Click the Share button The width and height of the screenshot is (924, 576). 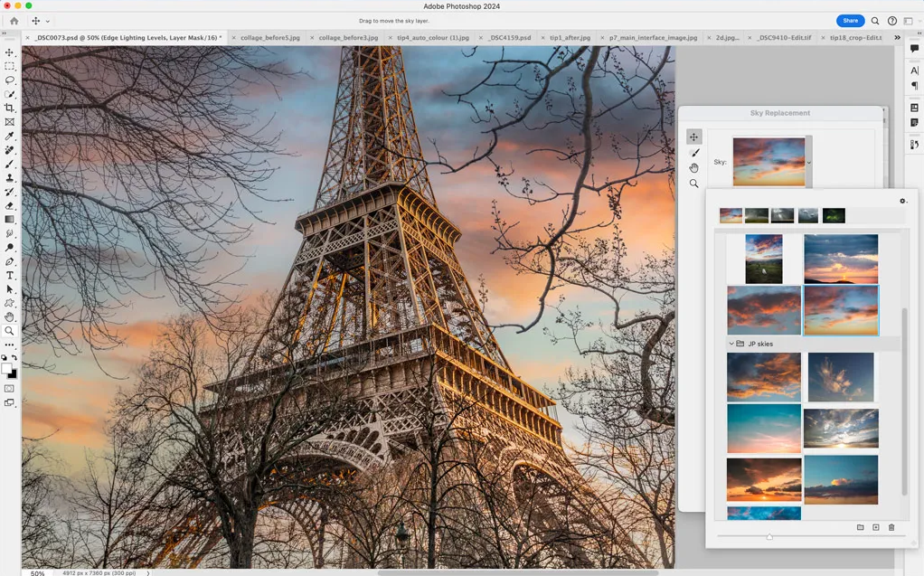click(x=850, y=21)
